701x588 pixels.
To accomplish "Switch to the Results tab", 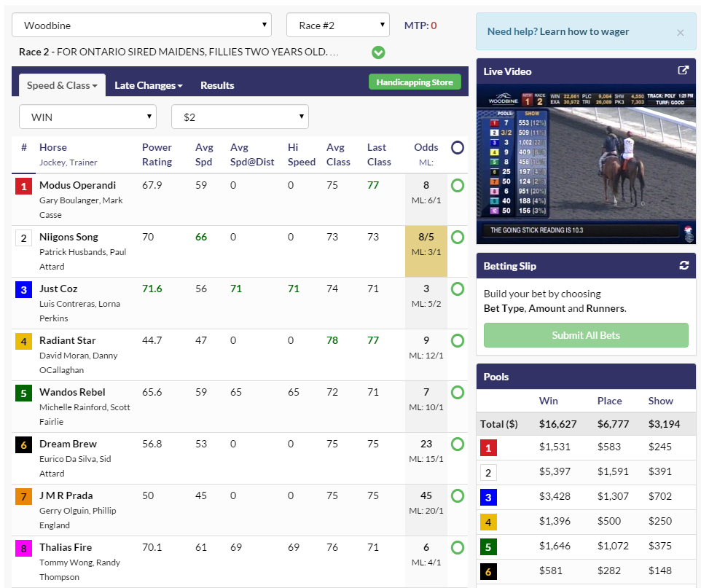I will pos(217,85).
